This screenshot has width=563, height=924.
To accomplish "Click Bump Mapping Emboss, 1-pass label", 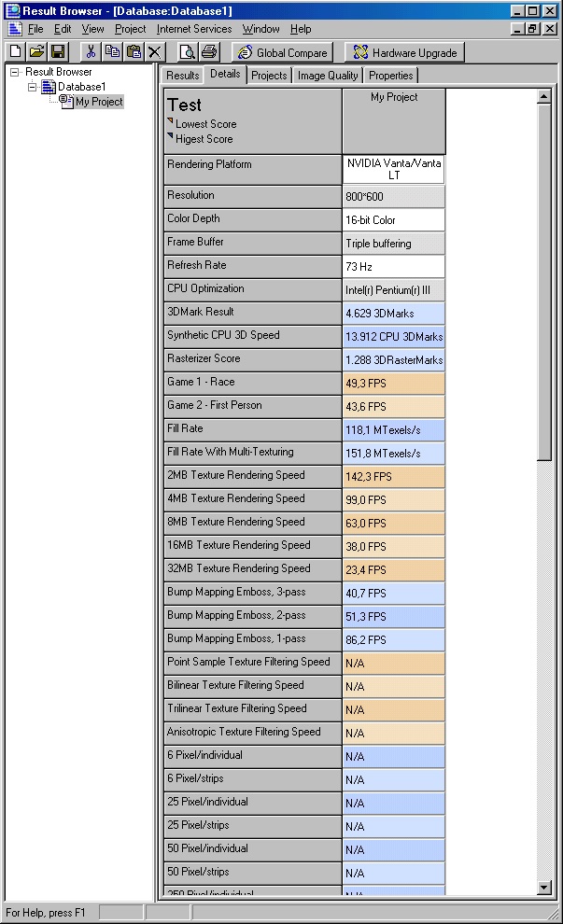I will coord(253,640).
